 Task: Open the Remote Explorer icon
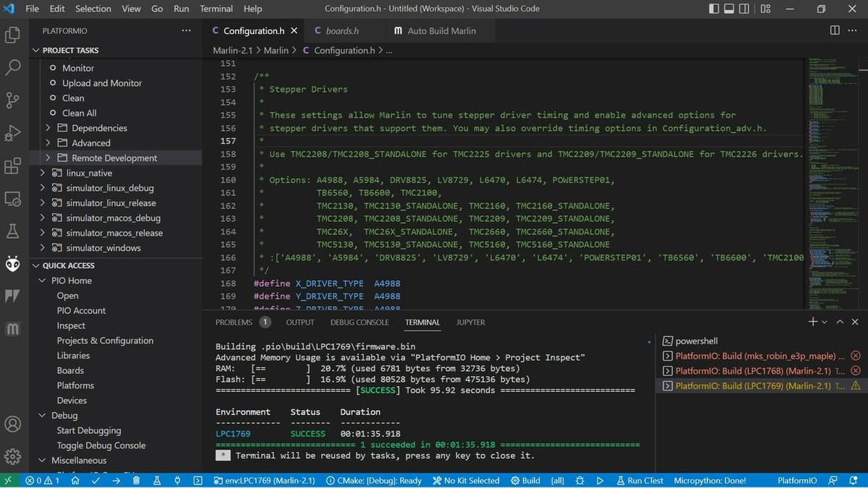coord(12,199)
